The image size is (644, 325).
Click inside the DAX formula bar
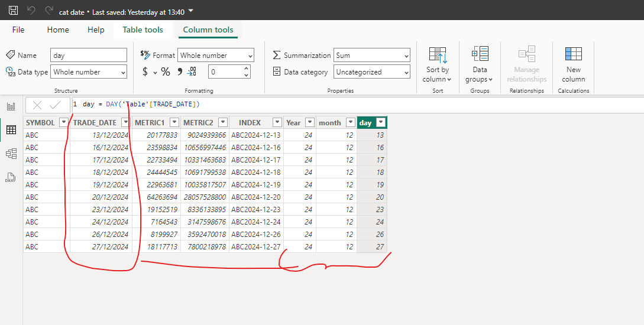(357, 105)
